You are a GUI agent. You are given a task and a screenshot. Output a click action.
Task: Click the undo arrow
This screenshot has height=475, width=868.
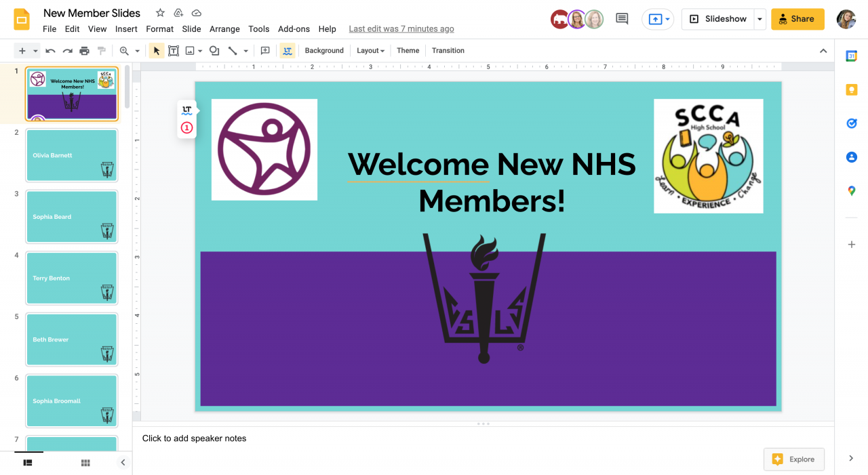[50, 51]
